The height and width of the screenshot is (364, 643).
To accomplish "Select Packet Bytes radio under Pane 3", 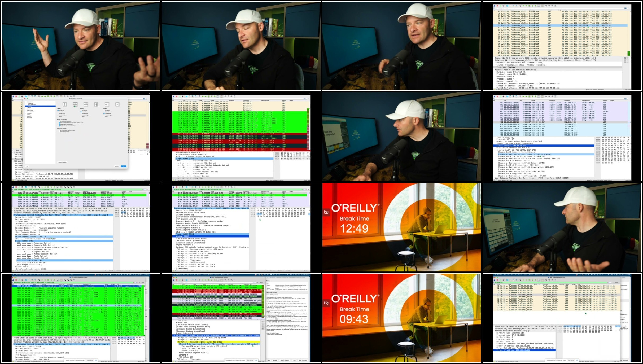I will (x=104, y=113).
